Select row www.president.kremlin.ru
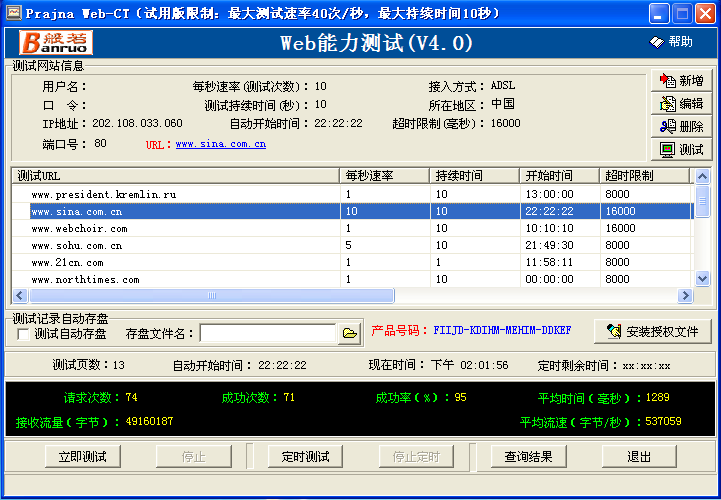This screenshot has height=500, width=721. pos(352,194)
